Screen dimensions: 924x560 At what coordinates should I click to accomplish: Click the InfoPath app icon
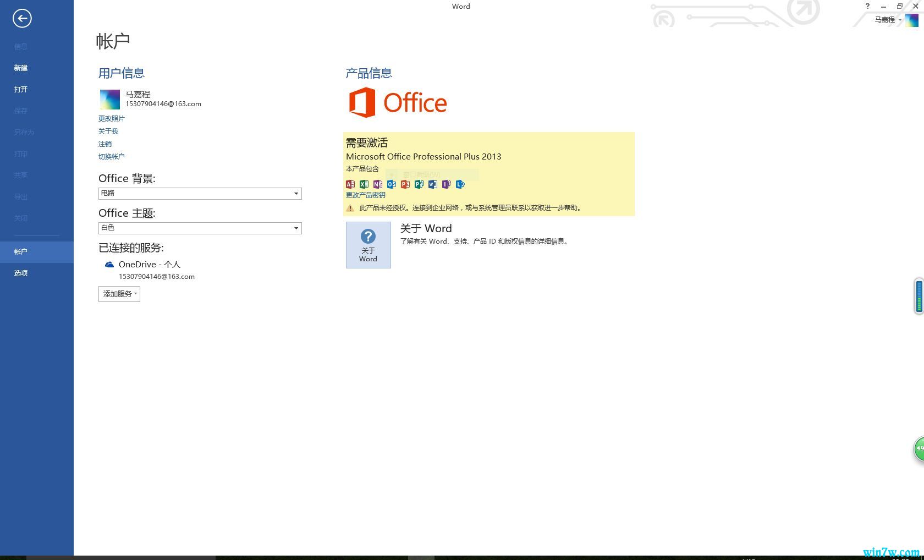coord(447,184)
